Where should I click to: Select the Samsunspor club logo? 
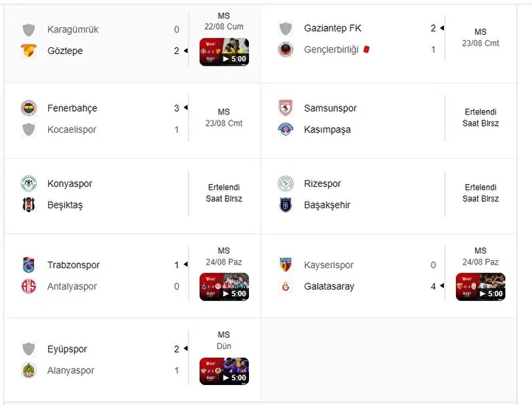click(x=286, y=109)
